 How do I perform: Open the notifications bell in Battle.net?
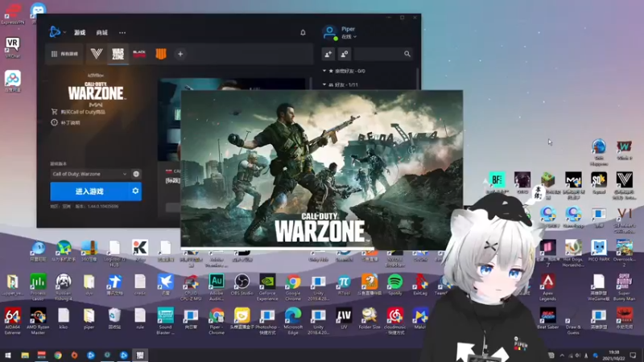tap(303, 32)
